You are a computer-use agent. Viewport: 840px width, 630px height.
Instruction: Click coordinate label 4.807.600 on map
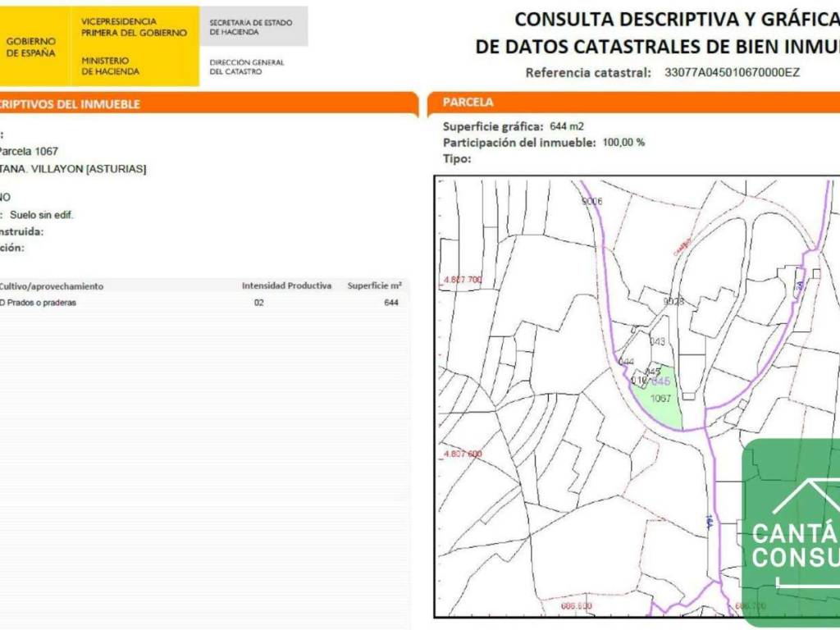click(463, 454)
